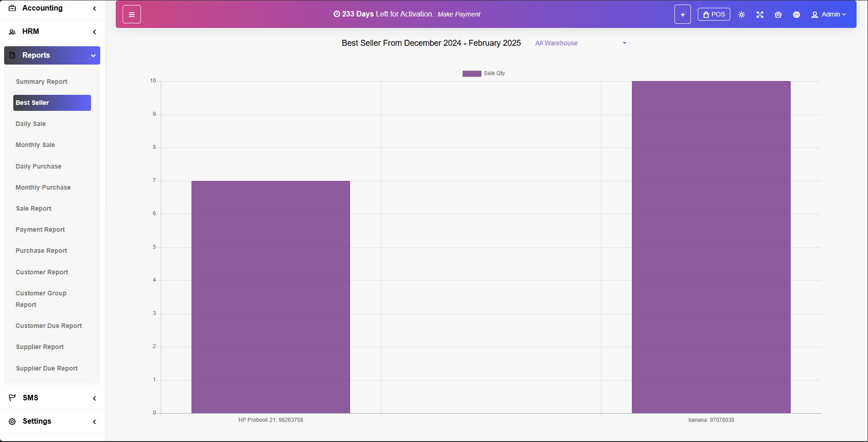
Task: Click the hamburger sidebar toggle button
Action: pyautogui.click(x=131, y=15)
